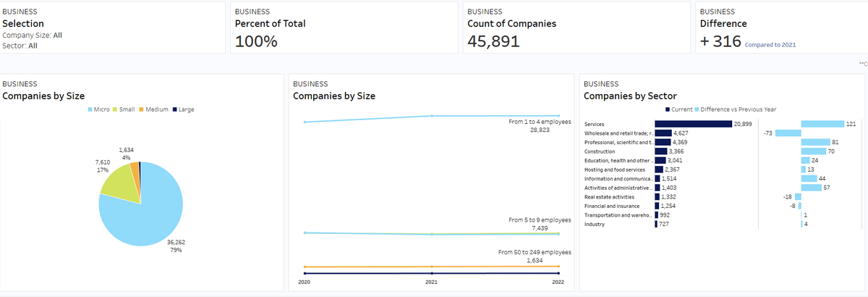Click the 'Information and communica..' label

tap(617, 178)
